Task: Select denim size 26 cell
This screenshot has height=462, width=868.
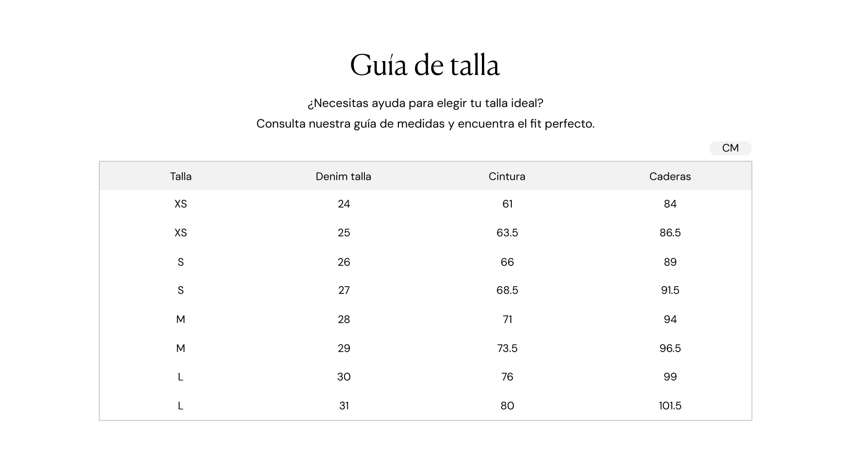Action: click(x=344, y=262)
